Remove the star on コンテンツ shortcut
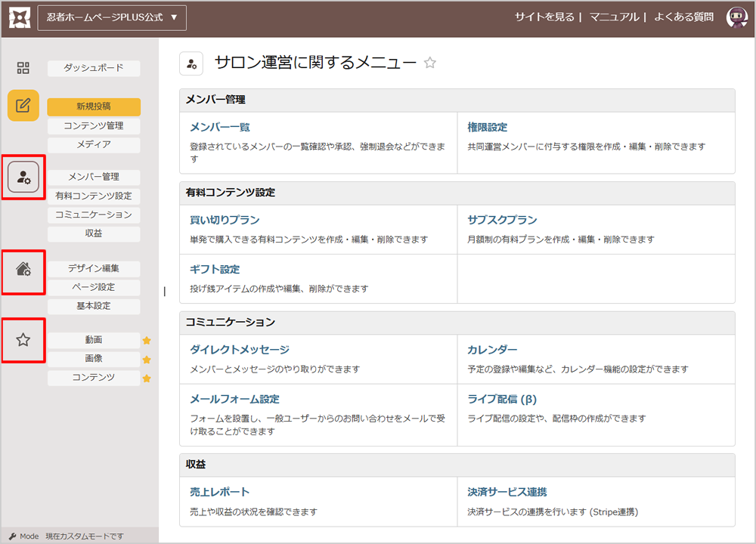The width and height of the screenshot is (756, 544). pos(147,378)
